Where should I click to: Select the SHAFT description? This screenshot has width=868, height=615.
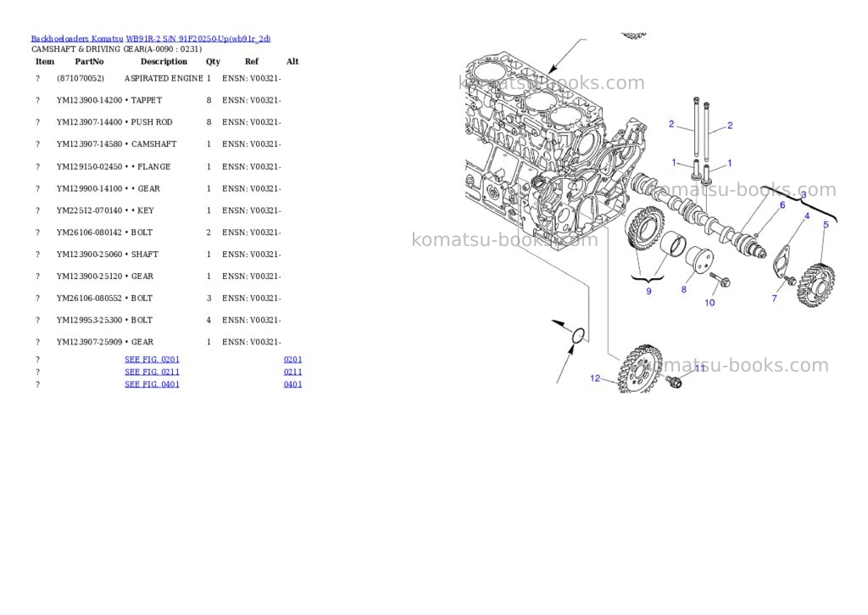(144, 254)
